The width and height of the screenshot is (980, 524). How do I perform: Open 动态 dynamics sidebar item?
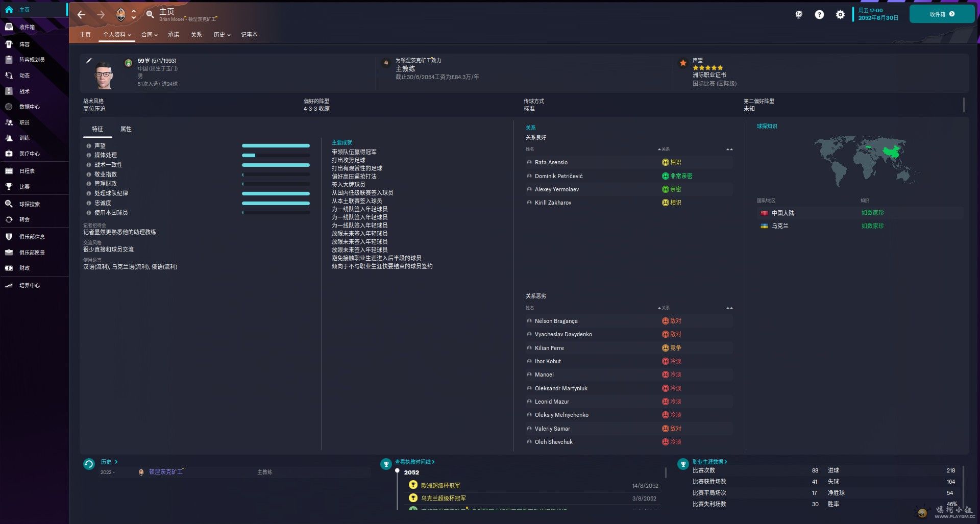click(34, 76)
